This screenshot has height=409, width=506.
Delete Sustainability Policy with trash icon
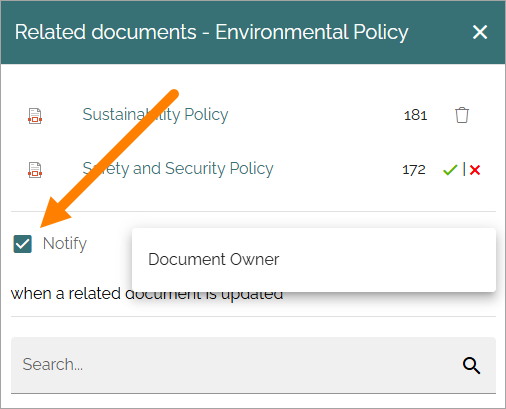point(462,115)
